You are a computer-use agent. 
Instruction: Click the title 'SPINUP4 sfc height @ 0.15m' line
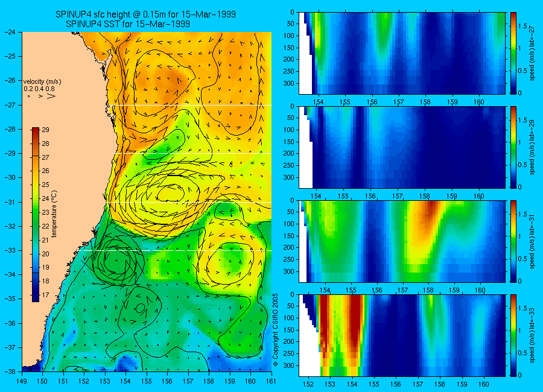[145, 14]
